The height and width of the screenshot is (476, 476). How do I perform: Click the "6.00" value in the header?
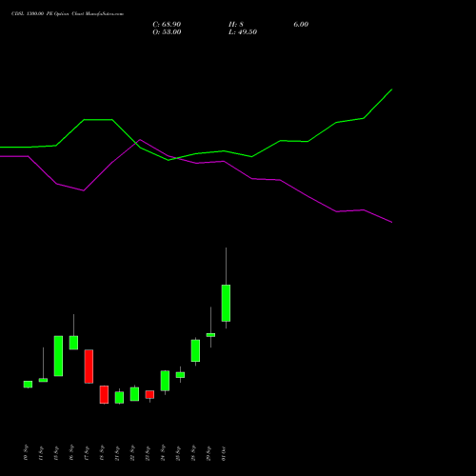click(x=301, y=25)
